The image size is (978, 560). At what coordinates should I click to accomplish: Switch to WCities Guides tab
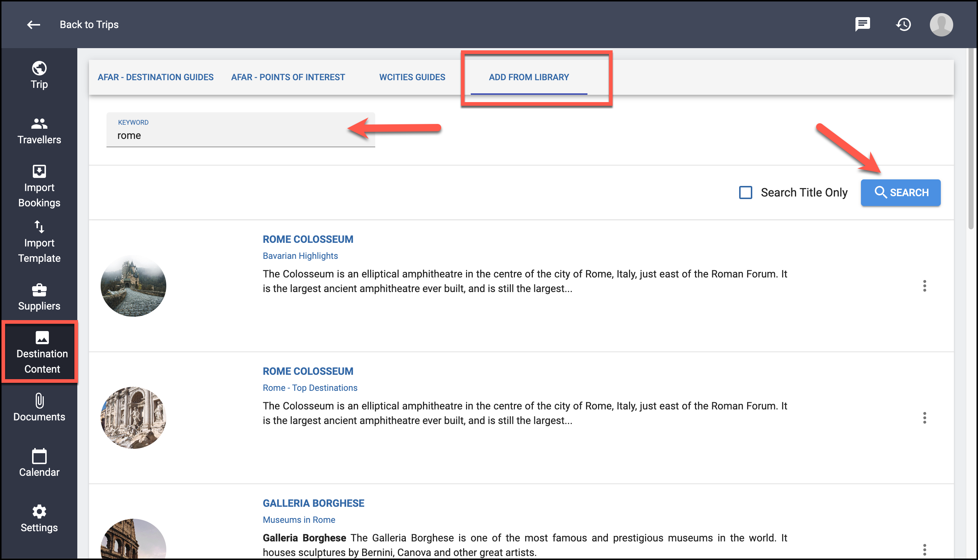[x=412, y=77]
